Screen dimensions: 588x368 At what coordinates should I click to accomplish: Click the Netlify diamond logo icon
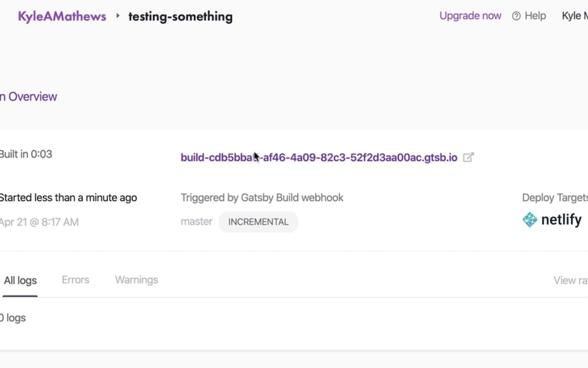click(530, 219)
